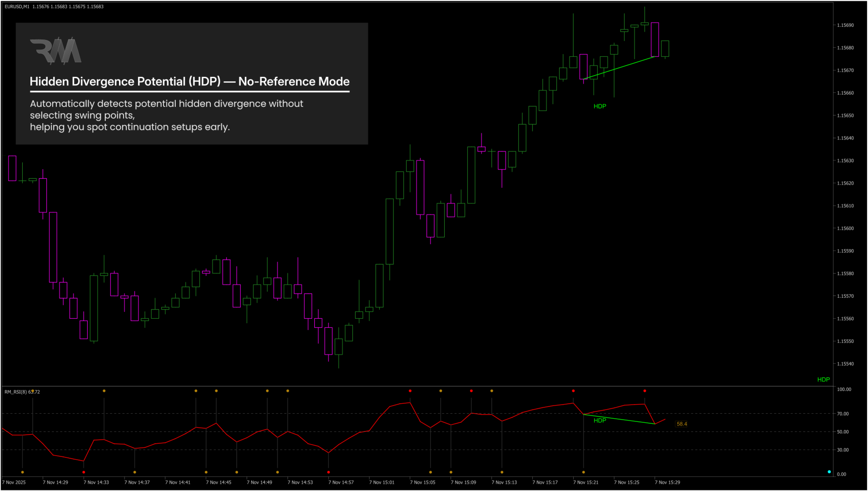This screenshot has height=491, width=868.
Task: Click the 7 Nov 14:57 time label
Action: tap(341, 483)
